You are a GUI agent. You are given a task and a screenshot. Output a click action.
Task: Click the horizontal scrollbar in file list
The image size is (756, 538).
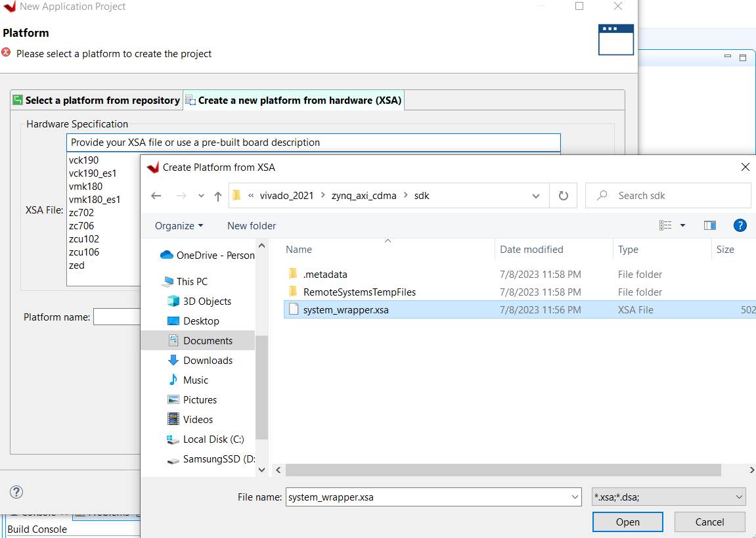502,470
